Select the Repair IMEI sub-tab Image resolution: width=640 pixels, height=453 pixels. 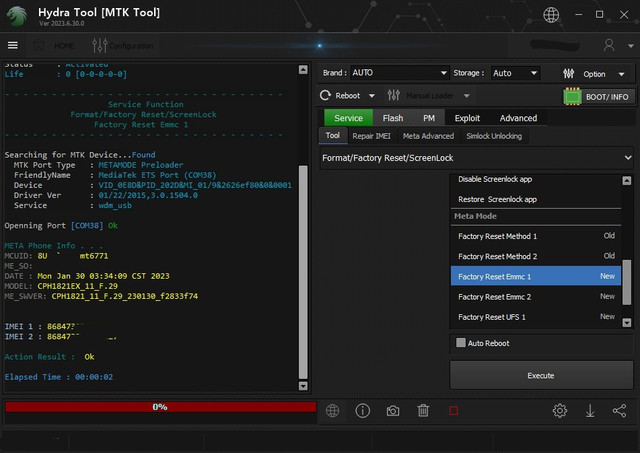(371, 136)
